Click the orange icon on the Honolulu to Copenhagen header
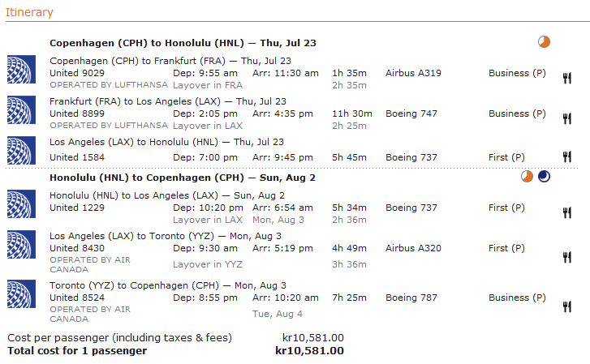This screenshot has height=364, width=590. coord(528,176)
